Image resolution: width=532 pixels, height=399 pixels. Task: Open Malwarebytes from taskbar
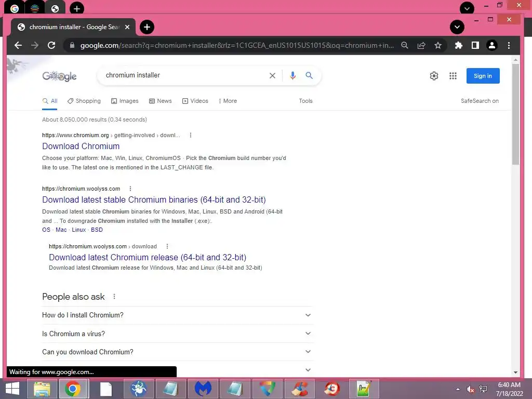pyautogui.click(x=203, y=389)
